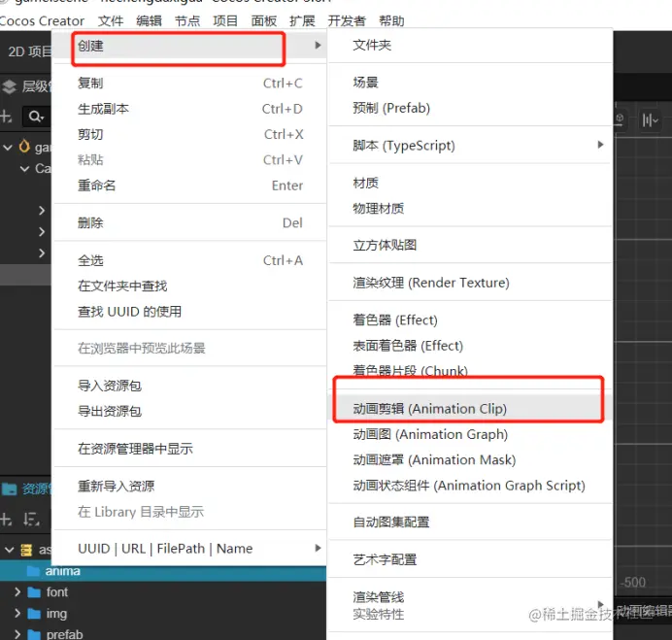This screenshot has height=640, width=672.
Task: Create a 着色器 (Effect) asset
Action: pos(470,320)
